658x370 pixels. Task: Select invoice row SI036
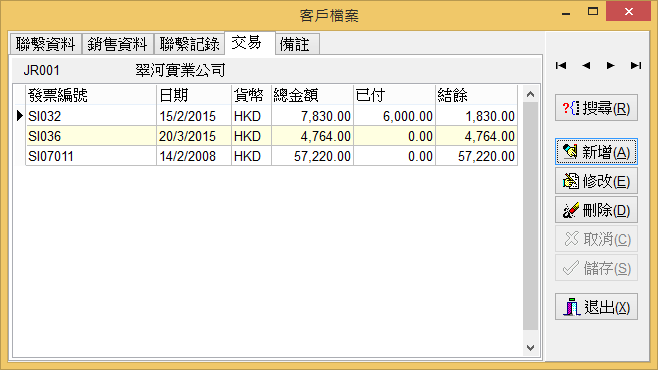pos(271,136)
